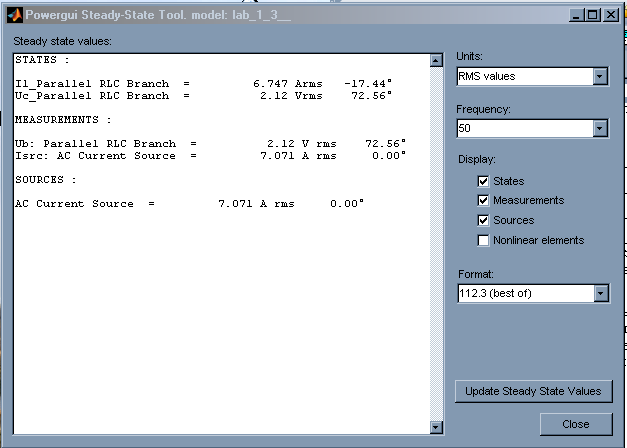Click the MEASUREMENTS : heading text
Image resolution: width=627 pixels, height=448 pixels.
point(63,120)
